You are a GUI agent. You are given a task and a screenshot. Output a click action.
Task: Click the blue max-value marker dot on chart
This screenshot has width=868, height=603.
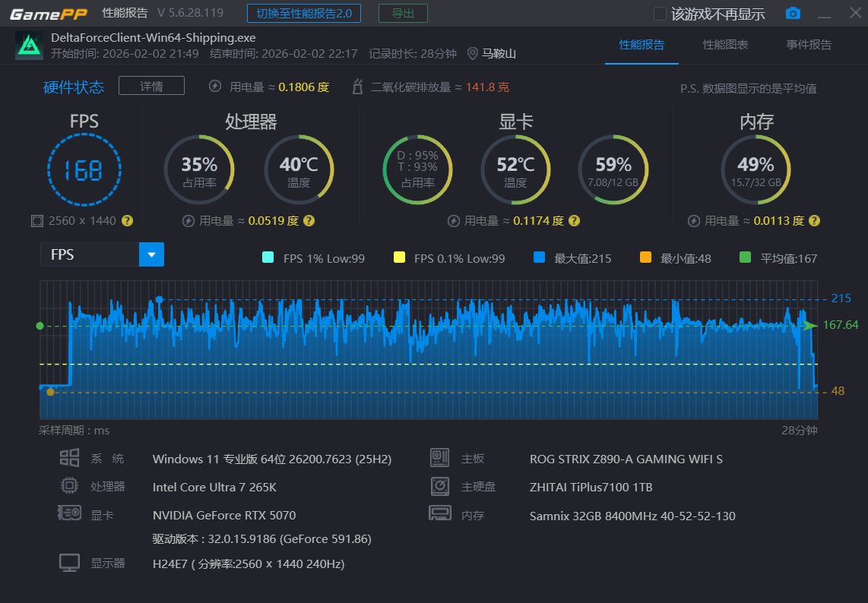click(x=160, y=300)
